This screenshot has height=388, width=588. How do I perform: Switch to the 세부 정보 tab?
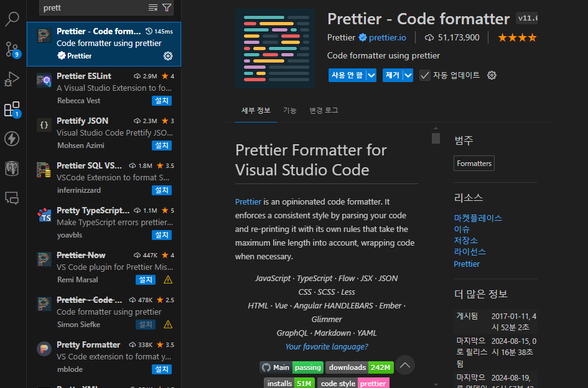[x=256, y=111]
